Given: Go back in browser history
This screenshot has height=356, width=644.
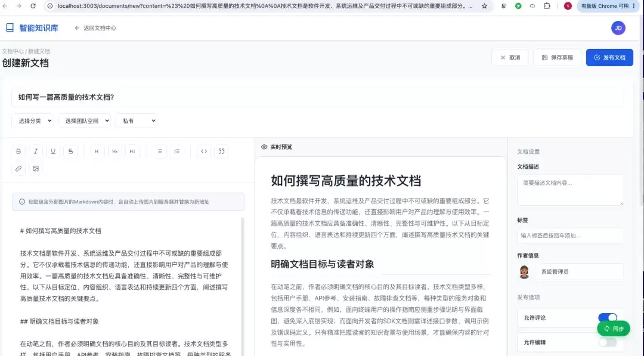Looking at the screenshot, I should pos(5,6).
